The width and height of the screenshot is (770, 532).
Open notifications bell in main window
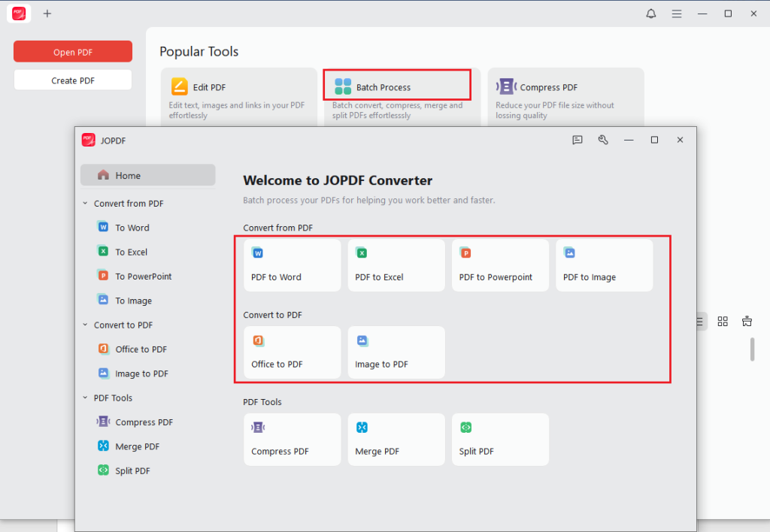pos(650,14)
